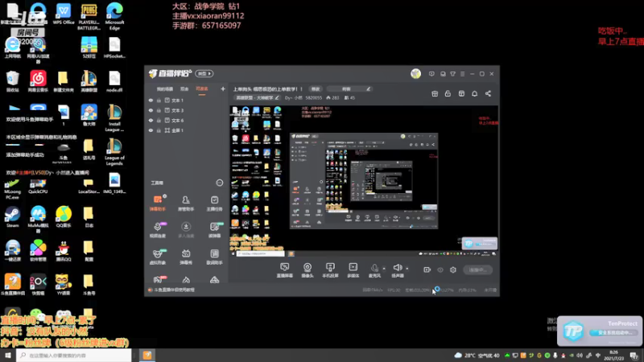Add the 直播弹幕 source below the preview

click(x=284, y=270)
